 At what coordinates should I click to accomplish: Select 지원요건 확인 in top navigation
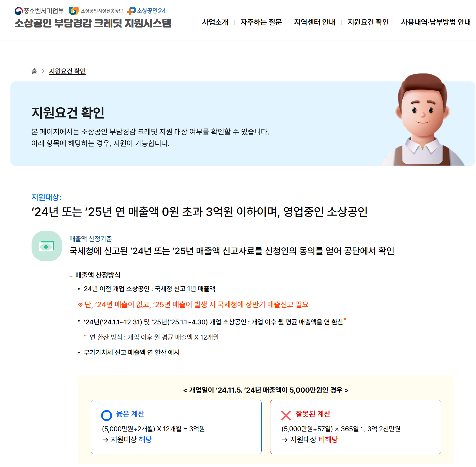368,22
